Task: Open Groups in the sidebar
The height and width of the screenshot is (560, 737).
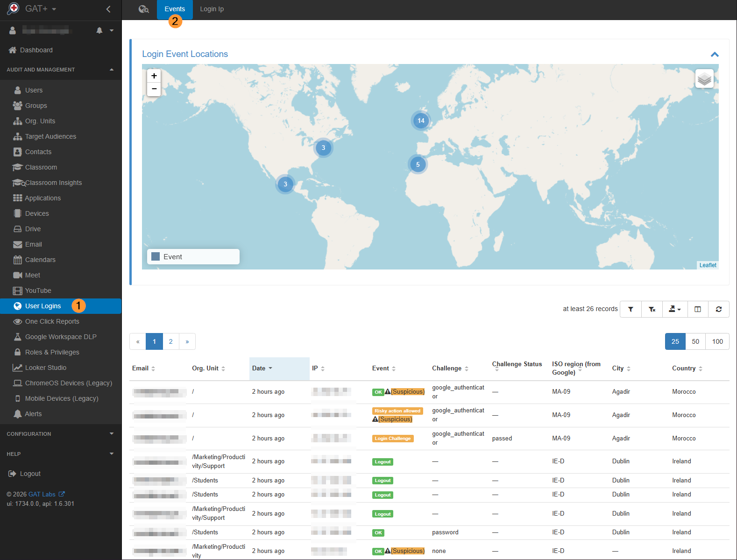Action: (36, 106)
